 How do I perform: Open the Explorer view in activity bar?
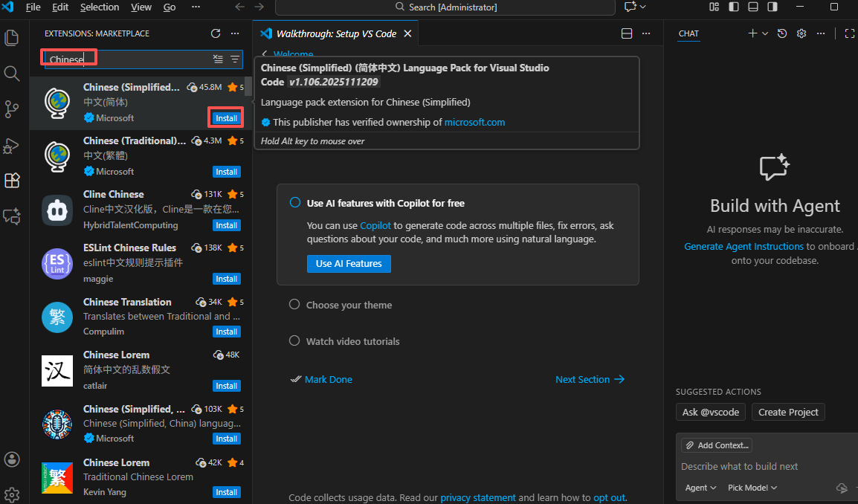11,38
